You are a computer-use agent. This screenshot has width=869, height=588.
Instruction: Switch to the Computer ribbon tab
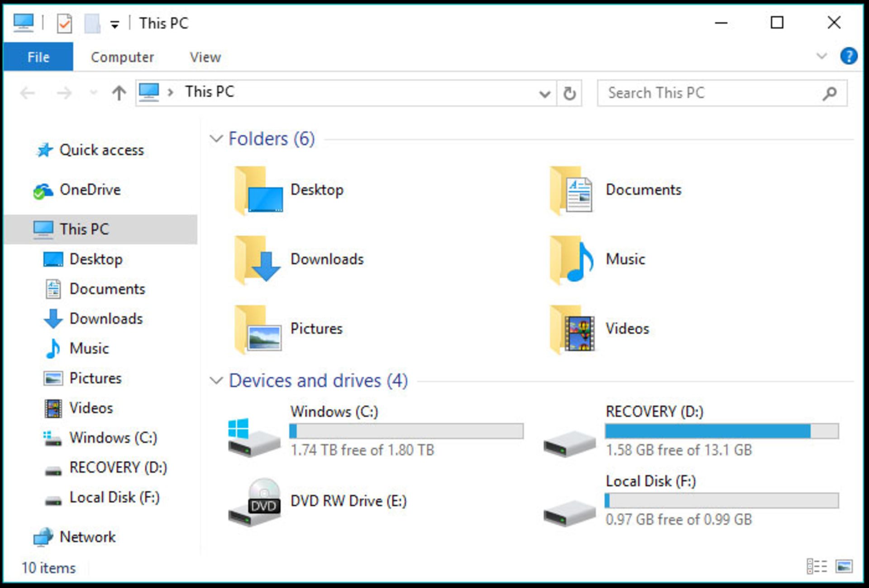coord(122,57)
